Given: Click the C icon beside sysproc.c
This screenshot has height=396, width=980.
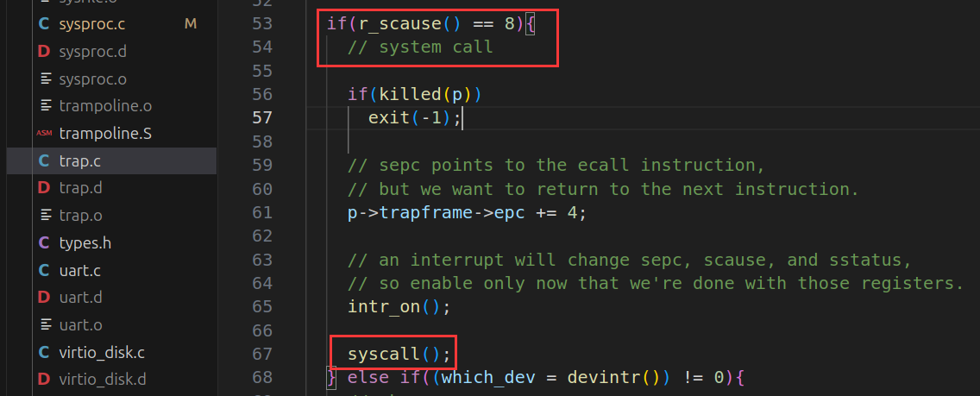Looking at the screenshot, I should [44, 24].
